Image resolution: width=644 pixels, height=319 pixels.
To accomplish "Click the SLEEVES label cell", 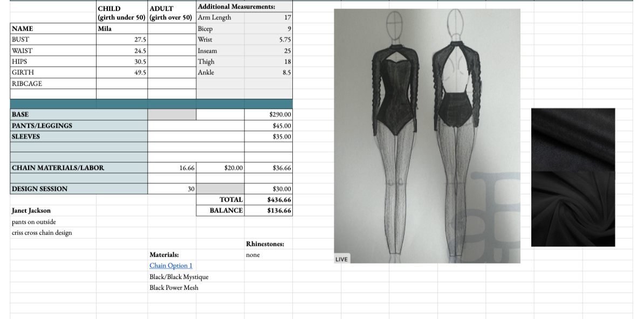I will pos(79,136).
